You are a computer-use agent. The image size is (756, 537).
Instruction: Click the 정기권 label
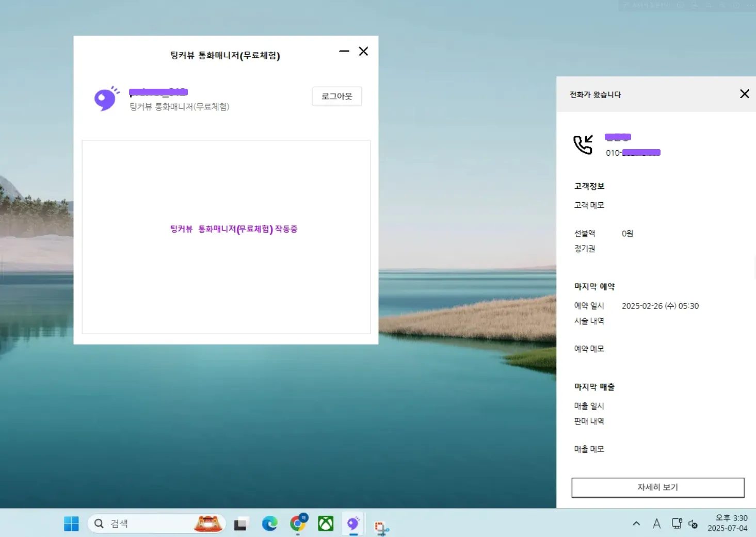(584, 249)
